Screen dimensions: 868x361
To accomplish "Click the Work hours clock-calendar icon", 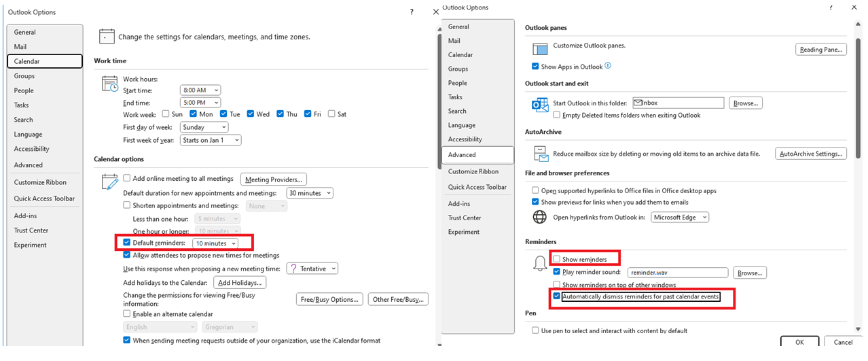I will [x=110, y=84].
